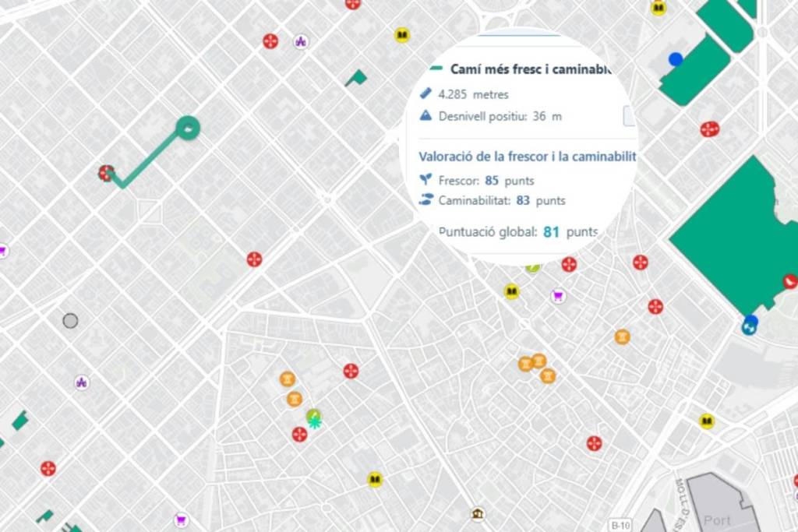Select the gray circle marker on the map

pyautogui.click(x=70, y=320)
